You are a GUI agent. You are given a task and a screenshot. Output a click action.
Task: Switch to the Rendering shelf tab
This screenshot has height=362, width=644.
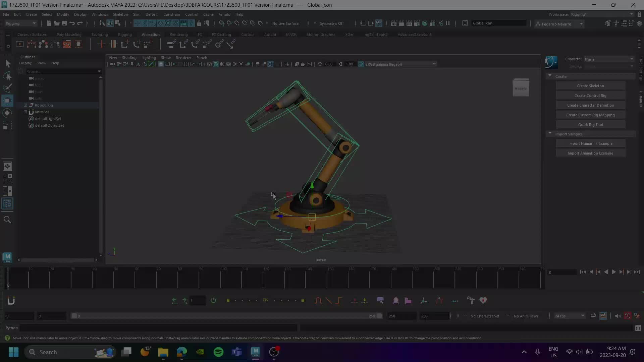[178, 34]
